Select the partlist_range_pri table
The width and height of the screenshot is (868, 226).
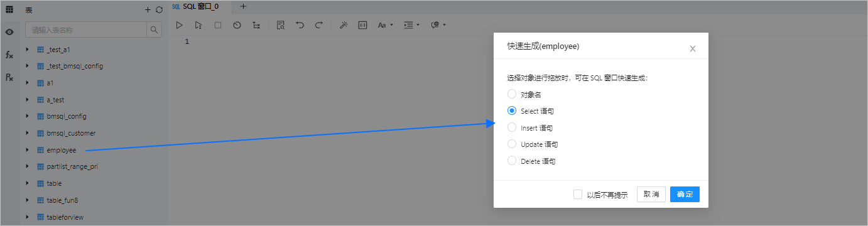click(72, 167)
